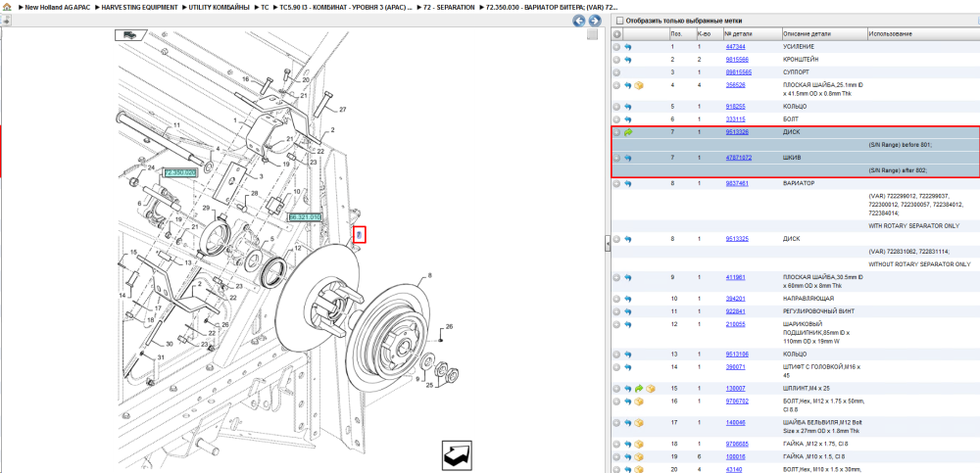Click 'WITH ROTARY SEPARATOR ONLY' text
Screen dimensions: 980x473
click(913, 225)
